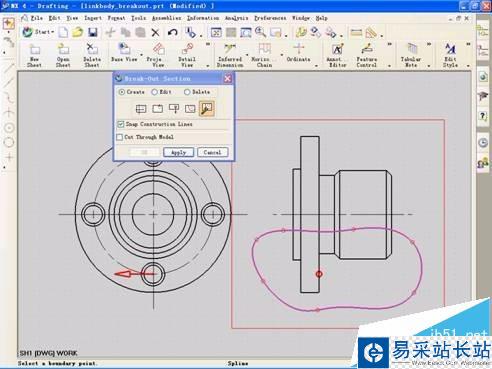
Task: Click the Indicate Extrusion Vector step icon
Action: pos(174,109)
